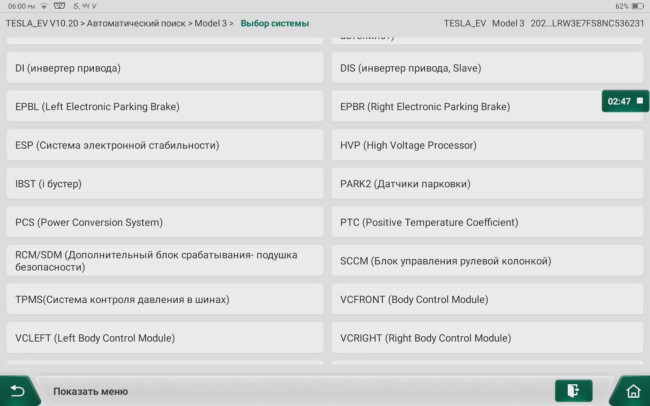650x406 pixels.
Task: Tap the back arrow icon
Action: pos(17,391)
